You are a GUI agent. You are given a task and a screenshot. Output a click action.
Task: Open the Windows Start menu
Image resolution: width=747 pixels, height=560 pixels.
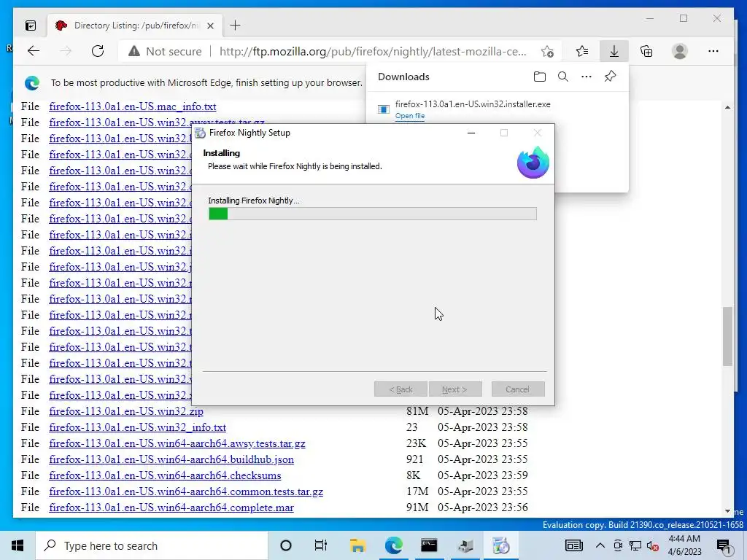coord(18,545)
